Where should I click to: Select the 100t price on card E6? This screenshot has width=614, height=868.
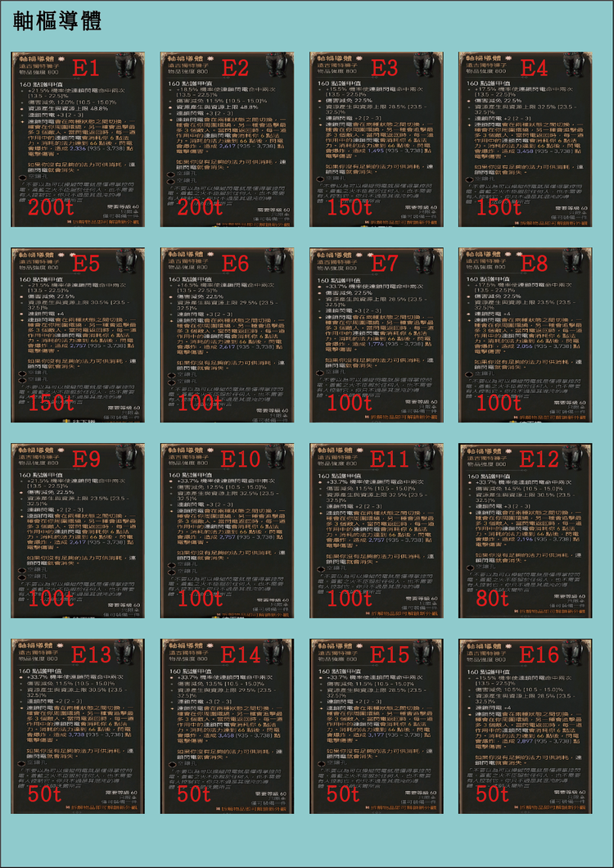point(201,404)
